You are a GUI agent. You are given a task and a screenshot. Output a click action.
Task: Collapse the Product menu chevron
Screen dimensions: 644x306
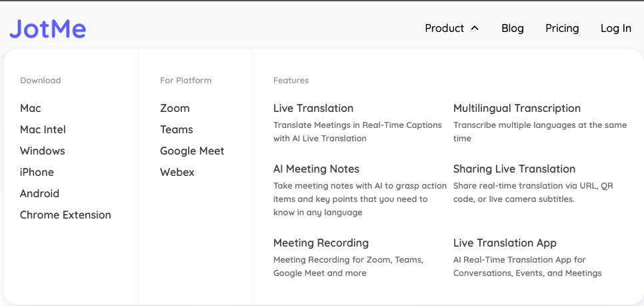coord(475,29)
